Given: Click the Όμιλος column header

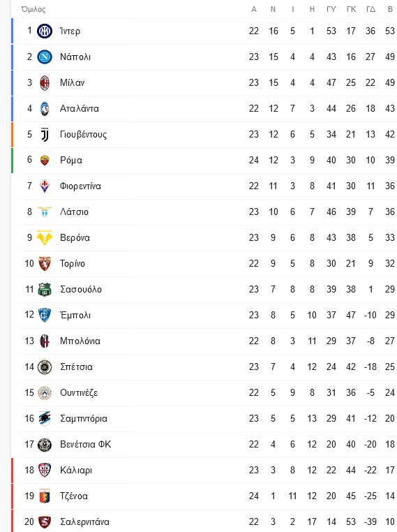Looking at the screenshot, I should pos(33,10).
